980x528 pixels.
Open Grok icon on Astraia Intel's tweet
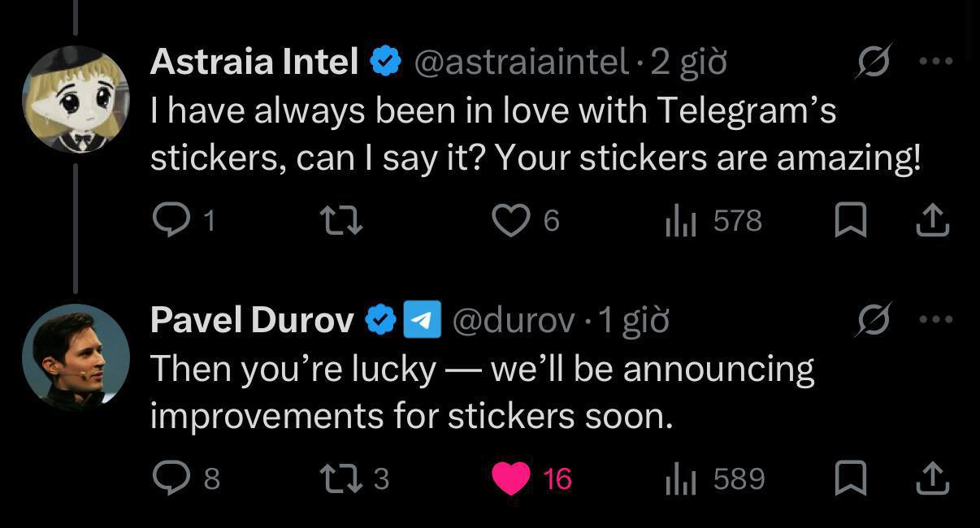click(873, 62)
